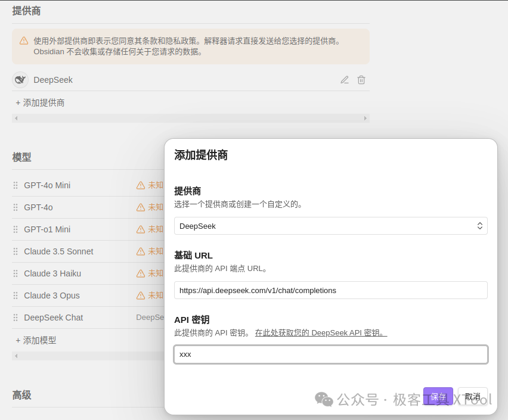Click the 保存 button to save provider settings
This screenshot has height=420, width=508.
(438, 396)
